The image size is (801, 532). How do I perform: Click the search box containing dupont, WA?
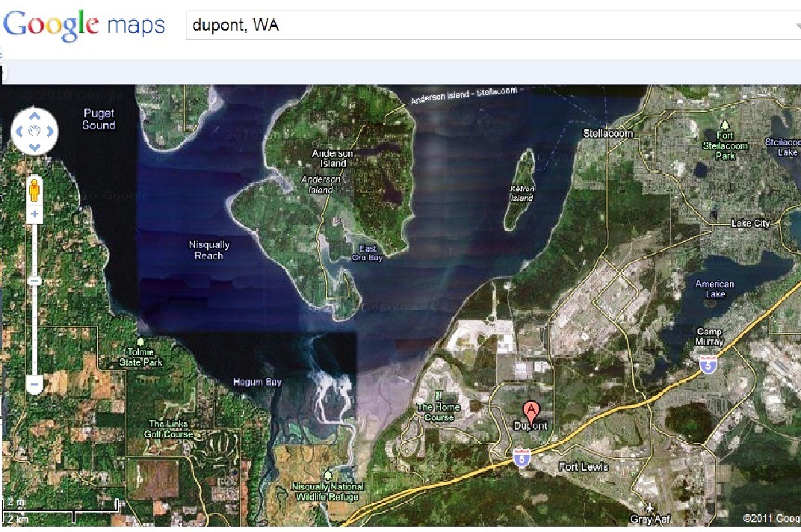click(x=490, y=25)
